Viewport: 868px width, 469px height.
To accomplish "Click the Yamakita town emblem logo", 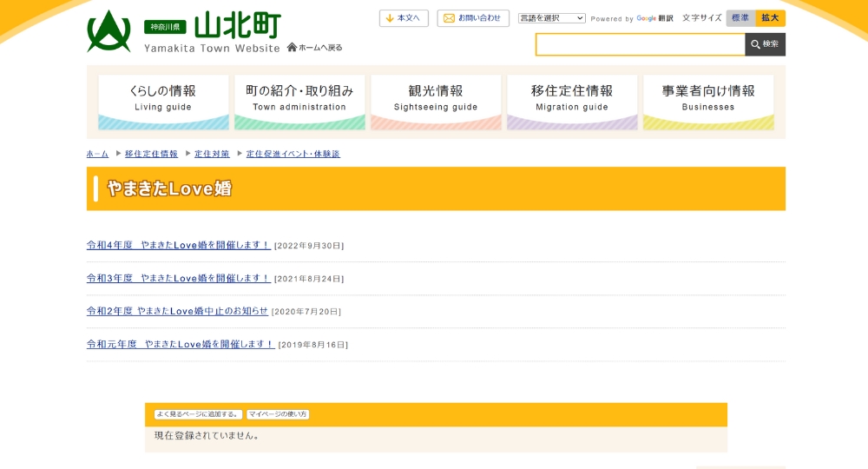I will tap(108, 31).
